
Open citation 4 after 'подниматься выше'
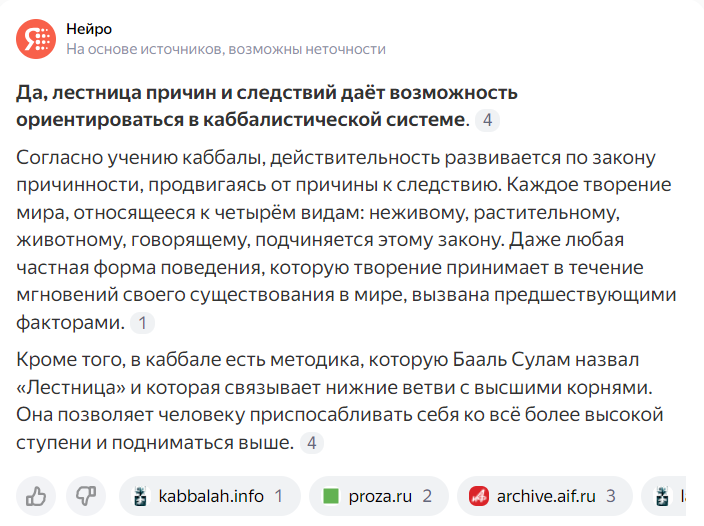[x=312, y=443]
